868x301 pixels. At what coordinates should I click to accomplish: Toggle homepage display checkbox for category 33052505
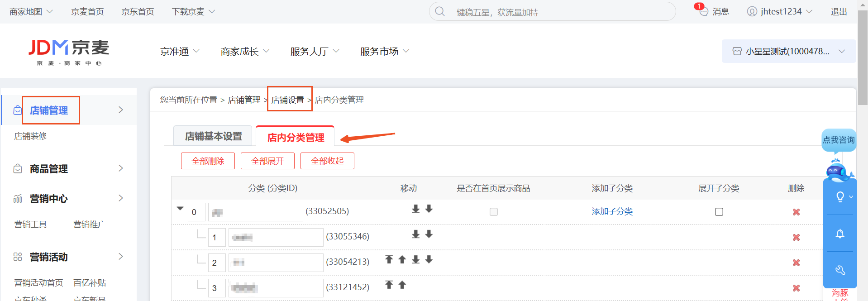[493, 212]
